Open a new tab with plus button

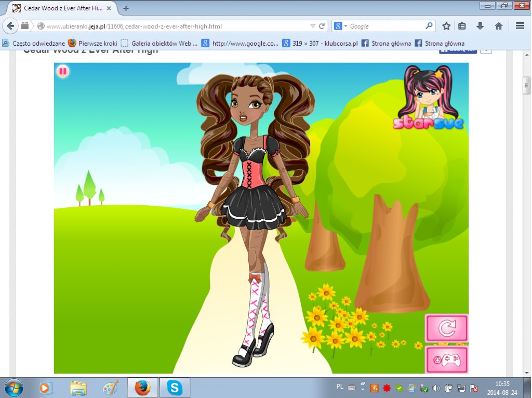tap(126, 8)
